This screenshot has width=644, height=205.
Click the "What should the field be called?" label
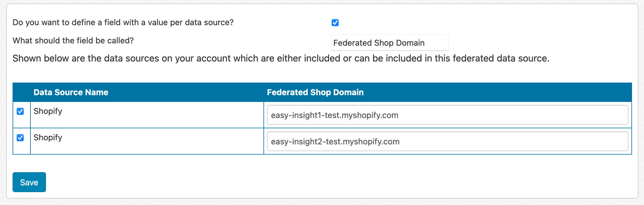pos(73,40)
